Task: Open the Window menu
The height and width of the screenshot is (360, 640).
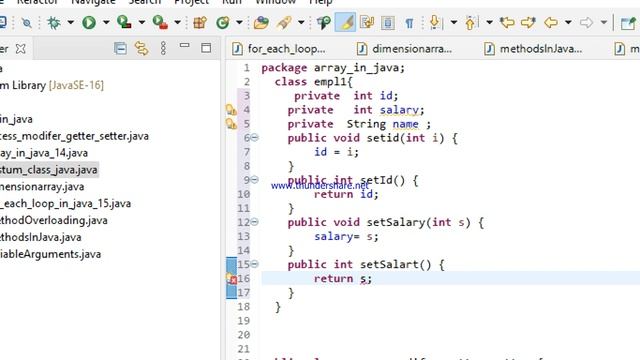Action: [x=275, y=2]
